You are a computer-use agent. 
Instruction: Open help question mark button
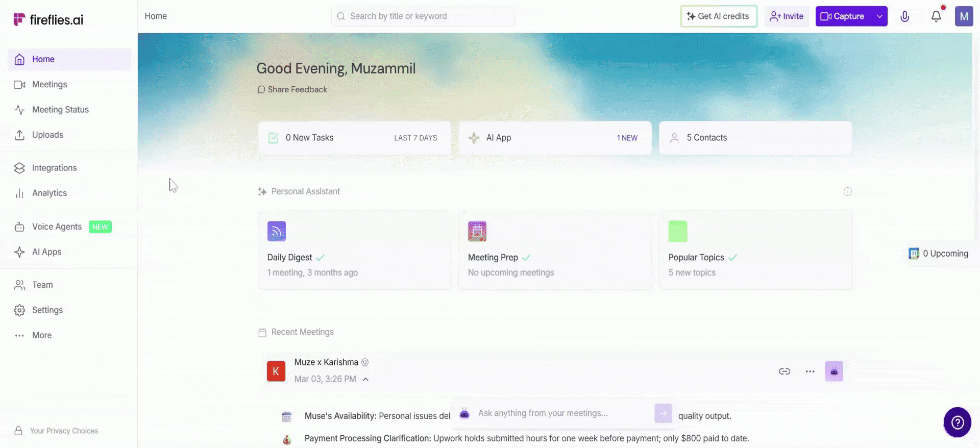[x=958, y=422]
